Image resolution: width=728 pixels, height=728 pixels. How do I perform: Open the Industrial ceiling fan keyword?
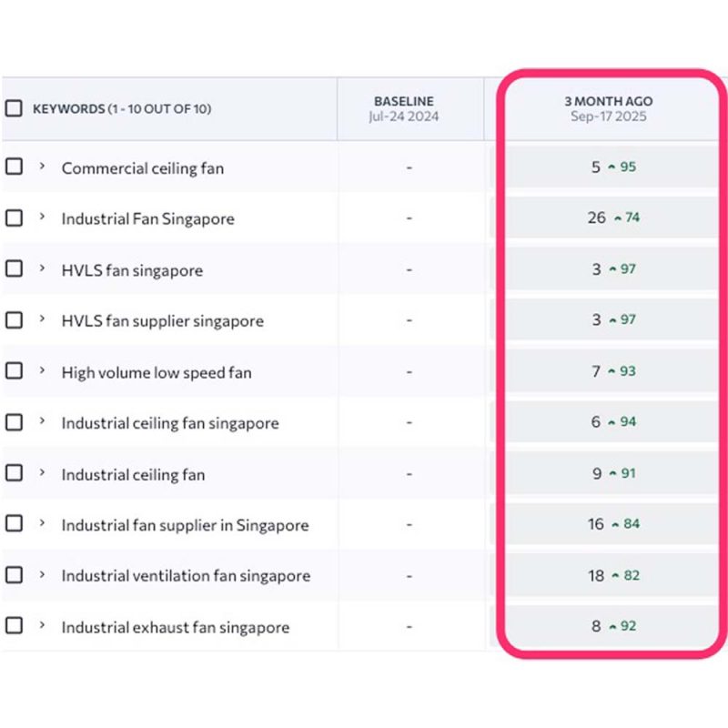click(133, 474)
